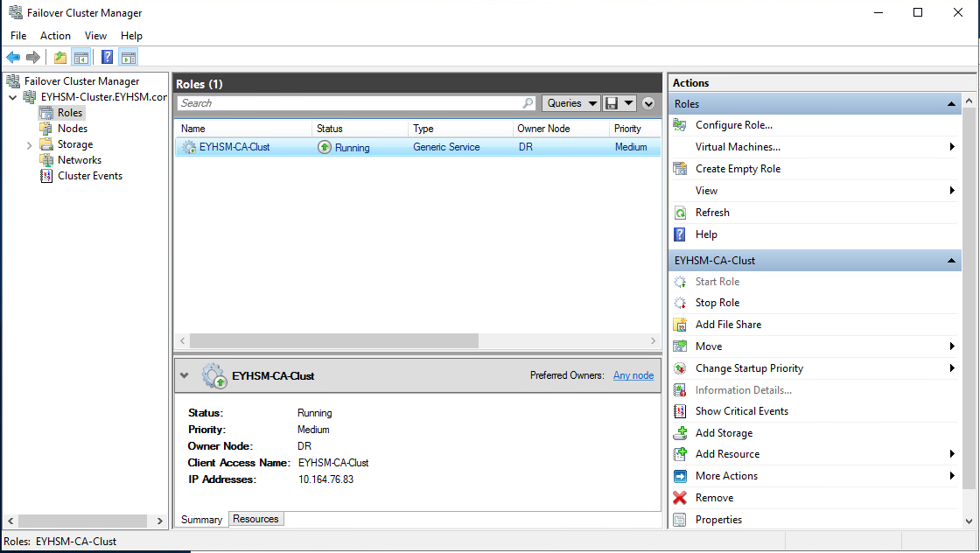Click the Up one level folder icon

click(x=60, y=58)
